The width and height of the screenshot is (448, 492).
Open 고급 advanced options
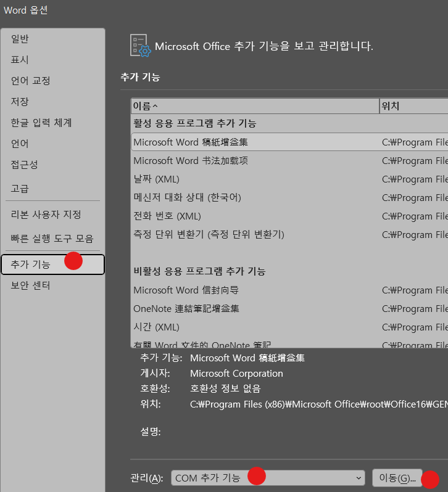coord(52,189)
